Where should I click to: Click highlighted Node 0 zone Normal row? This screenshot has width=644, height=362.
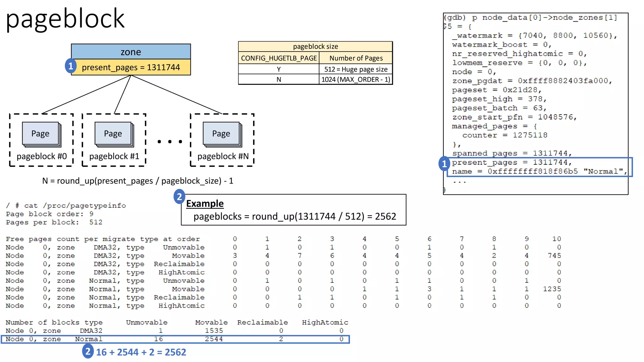[175, 339]
